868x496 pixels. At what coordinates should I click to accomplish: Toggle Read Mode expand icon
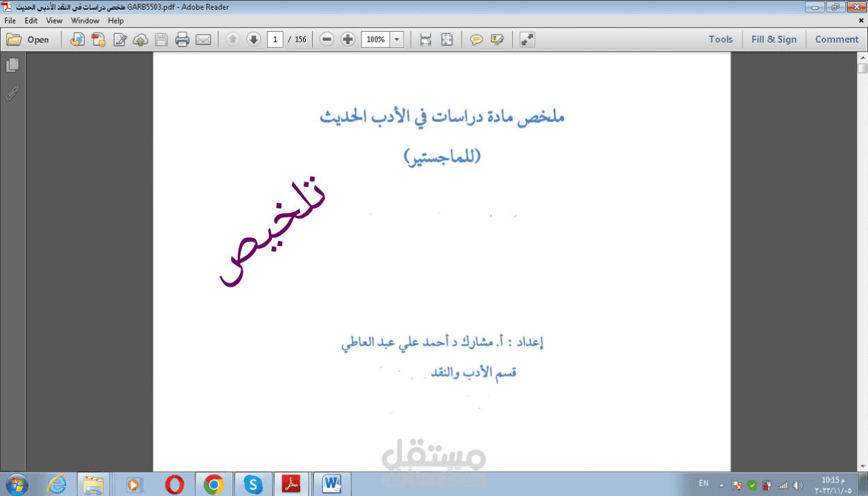(x=527, y=39)
